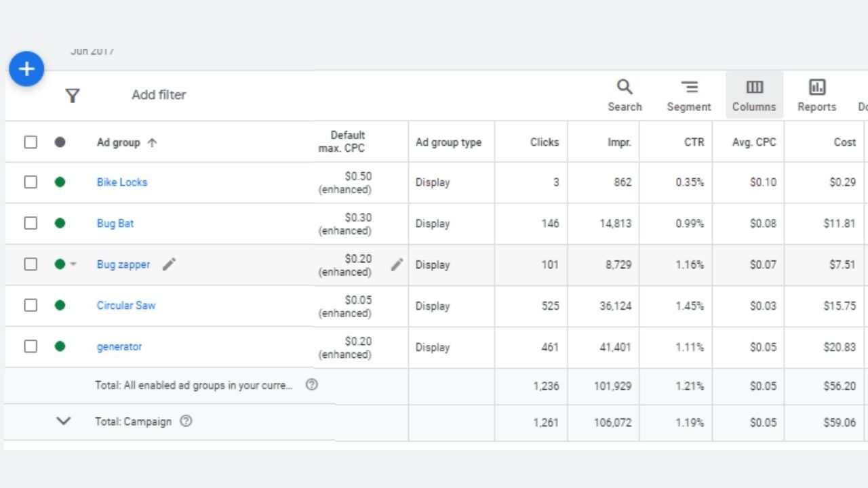Click Circular Saw $0.05 max CPC cell
This screenshot has width=868, height=488.
[x=345, y=306]
